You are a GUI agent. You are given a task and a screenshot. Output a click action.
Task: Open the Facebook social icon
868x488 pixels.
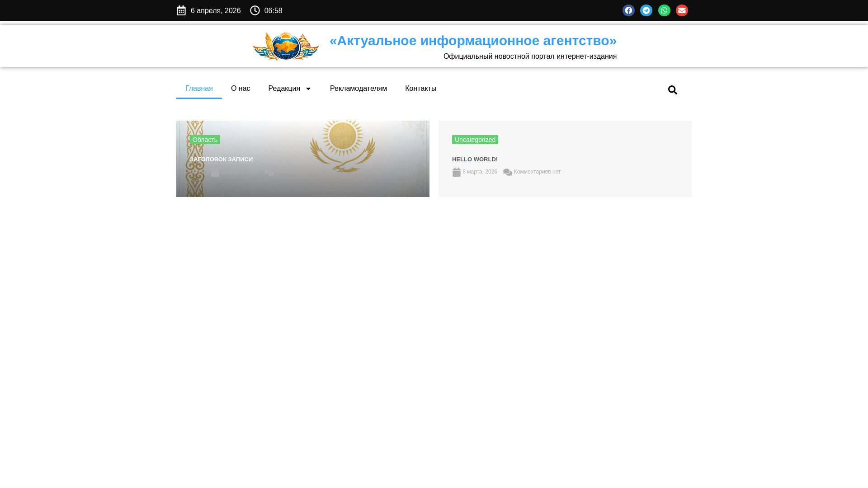click(628, 10)
